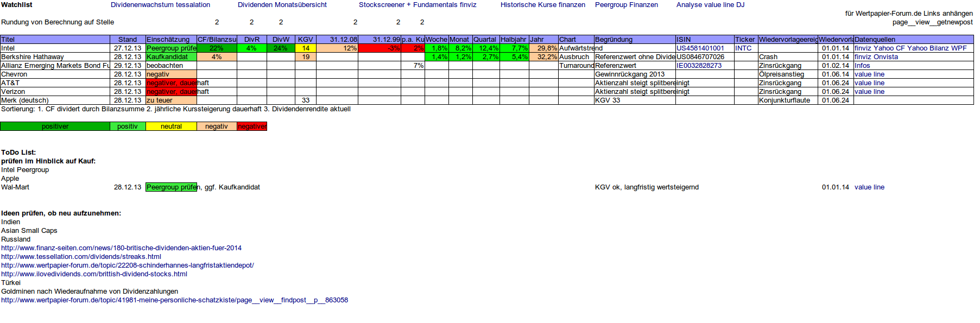This screenshot has height=323, width=980.
Task: Select Intel's KGV cell showing 14
Action: [306, 48]
